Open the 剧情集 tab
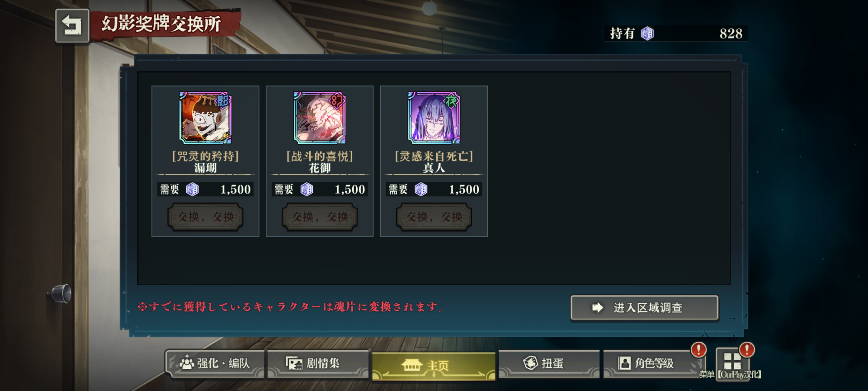868x391 pixels. pos(318,364)
